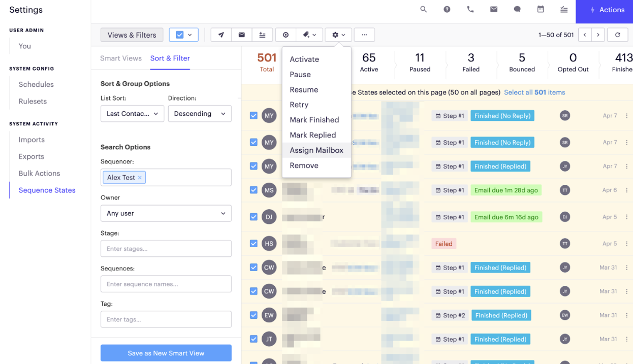Click the paper plane send toolbar icon
Screen dimensions: 633x364
point(221,35)
